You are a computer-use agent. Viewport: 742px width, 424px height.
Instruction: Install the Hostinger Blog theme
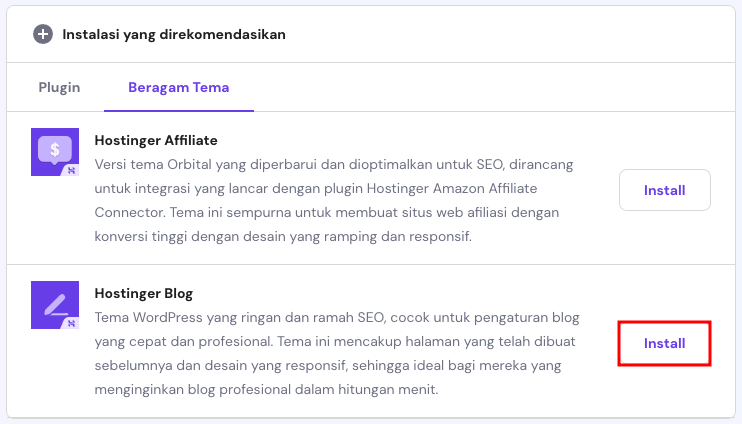tap(664, 343)
